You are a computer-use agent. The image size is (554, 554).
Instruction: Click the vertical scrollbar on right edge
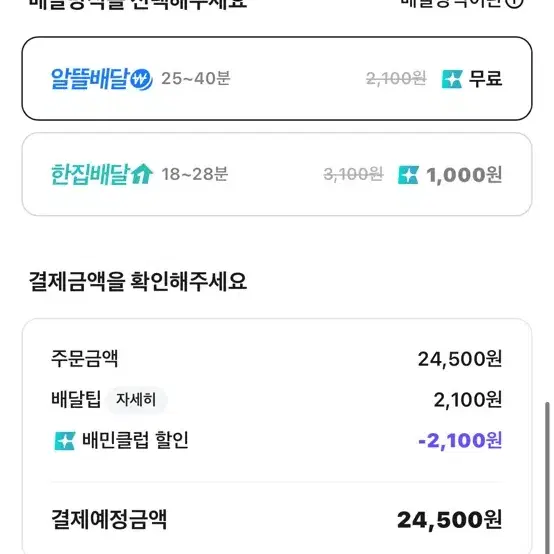[547, 478]
